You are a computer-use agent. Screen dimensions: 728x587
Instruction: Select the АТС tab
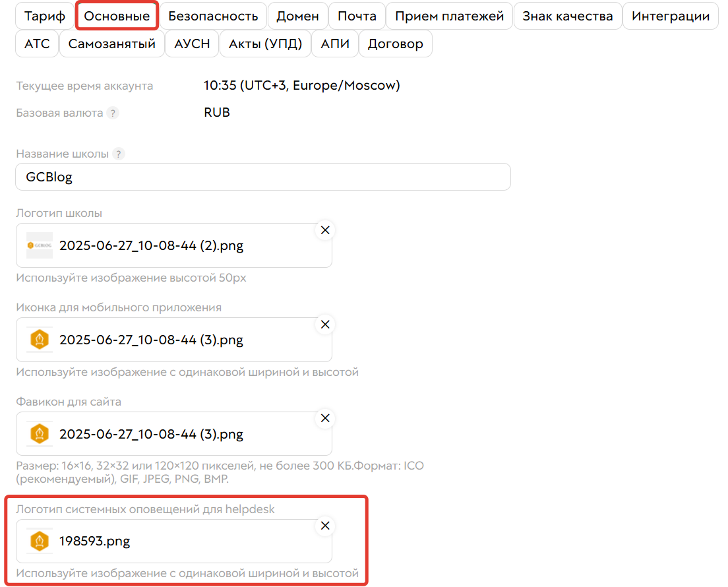pyautogui.click(x=37, y=44)
